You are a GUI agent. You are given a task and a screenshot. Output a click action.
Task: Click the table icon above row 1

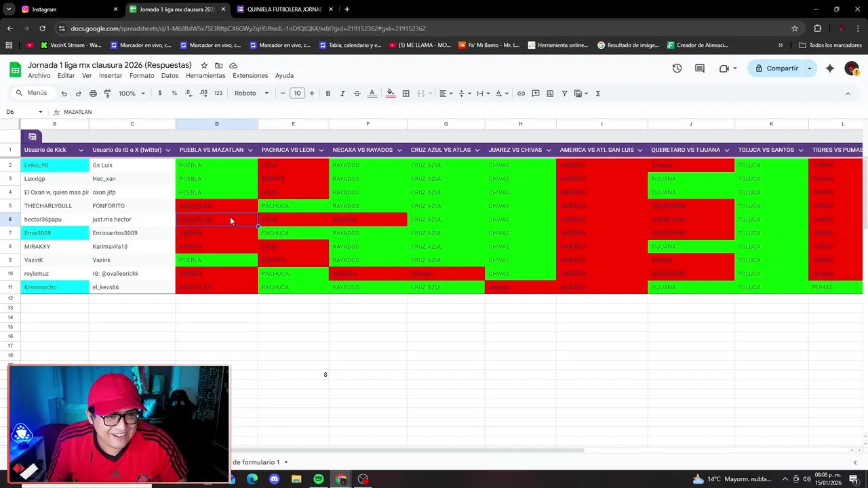[33, 137]
